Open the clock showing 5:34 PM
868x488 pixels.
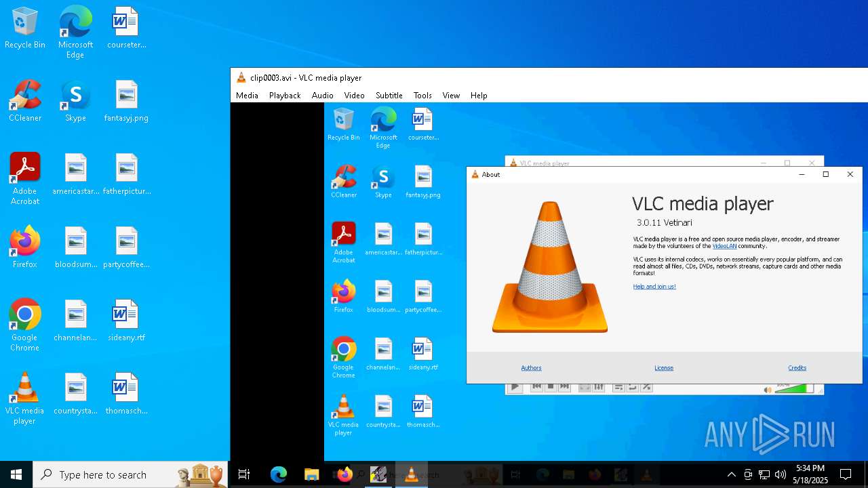pyautogui.click(x=810, y=474)
